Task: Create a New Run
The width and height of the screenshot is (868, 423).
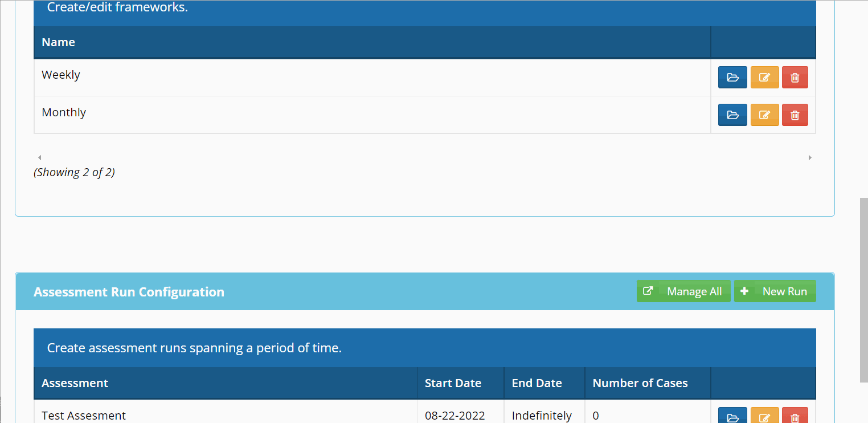Action: coord(775,291)
